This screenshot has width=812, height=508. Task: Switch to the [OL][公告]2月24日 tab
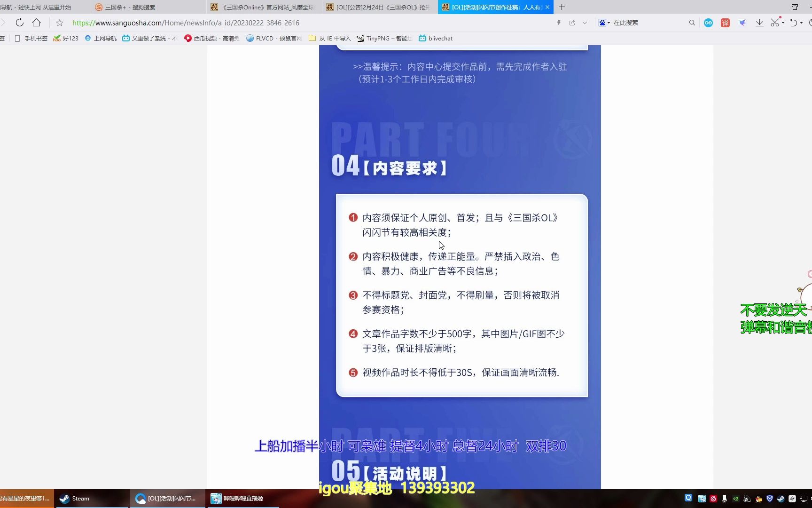pos(379,7)
